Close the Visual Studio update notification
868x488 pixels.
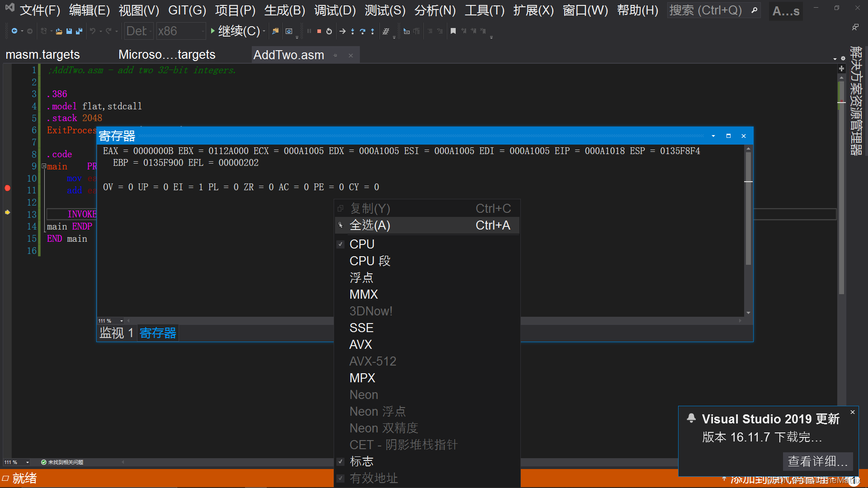pos(853,412)
